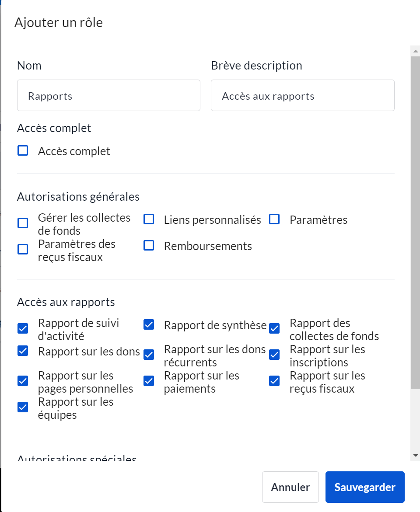Click the Nom field containing Rapports
Viewport: 420px width, 512px height.
coord(108,95)
